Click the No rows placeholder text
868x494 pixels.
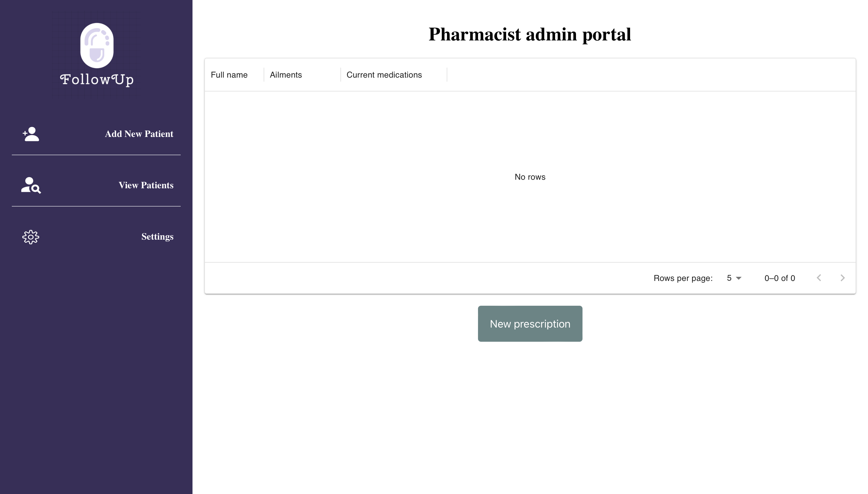pyautogui.click(x=530, y=177)
